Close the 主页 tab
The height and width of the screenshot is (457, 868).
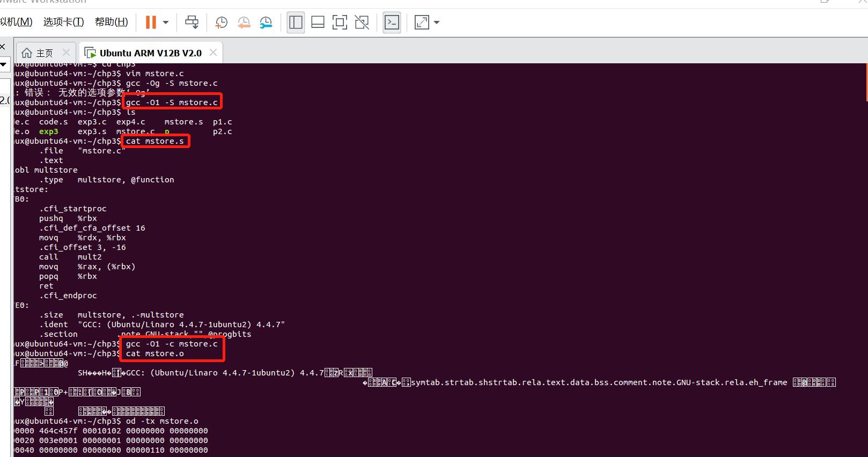(x=66, y=52)
